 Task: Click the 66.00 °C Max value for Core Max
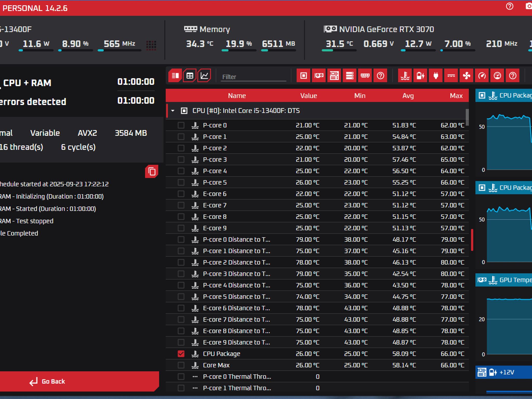pos(453,365)
